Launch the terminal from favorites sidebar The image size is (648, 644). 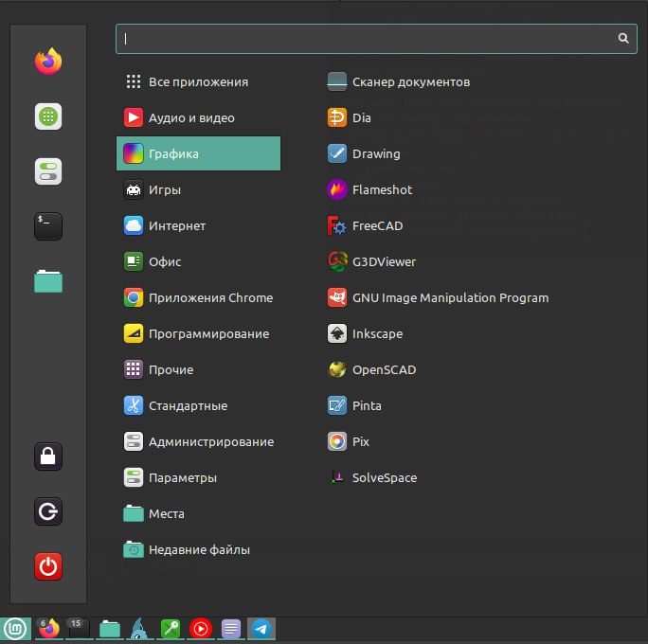(48, 226)
